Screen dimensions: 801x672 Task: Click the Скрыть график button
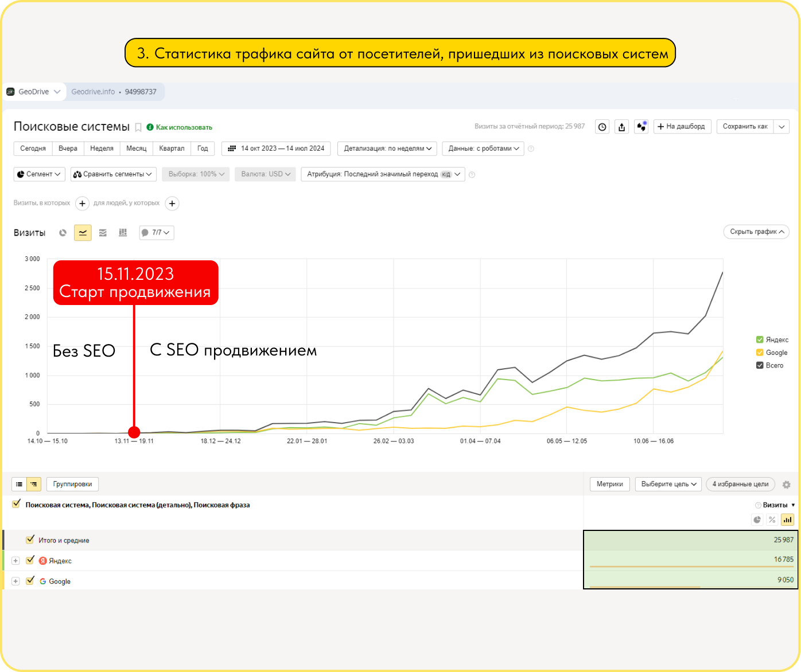756,232
